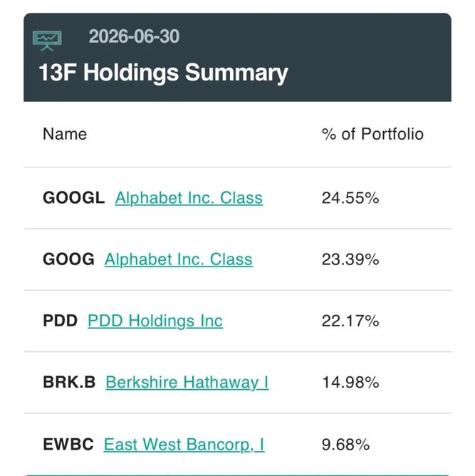
Task: Open the Alphabet Inc. Class link beside GOOGL
Action: click(x=189, y=198)
